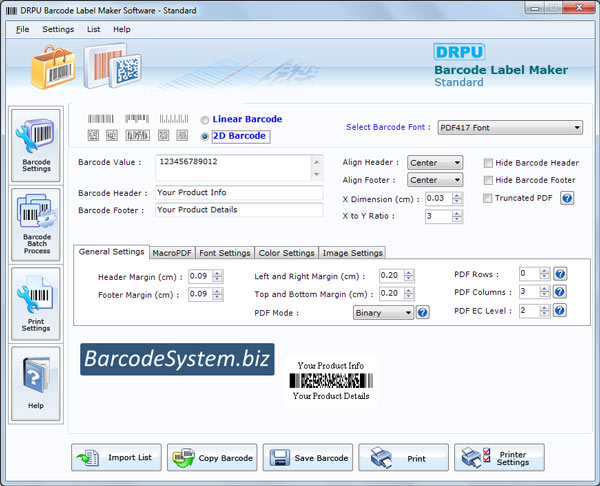Click Barcode Footer input field

click(x=239, y=210)
